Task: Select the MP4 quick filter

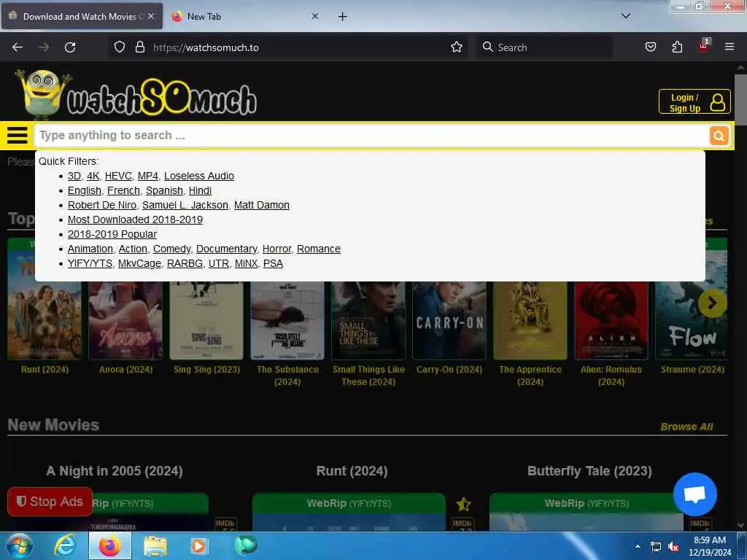Action: click(x=147, y=176)
